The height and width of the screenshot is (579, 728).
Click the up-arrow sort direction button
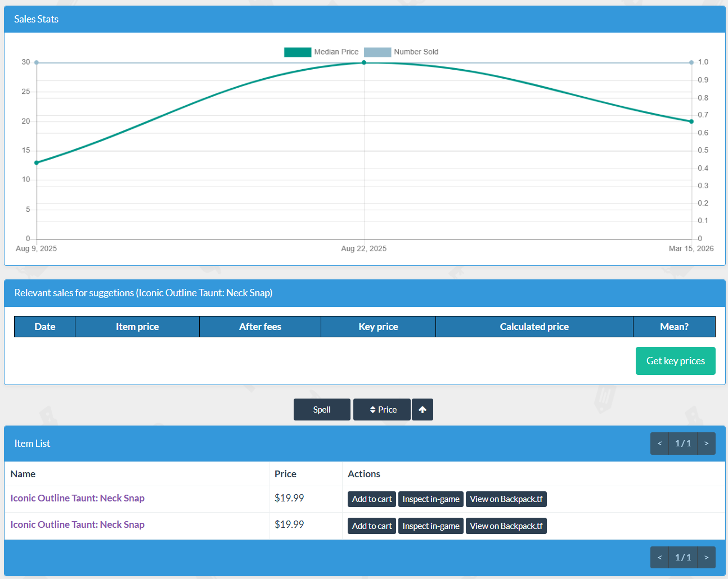(x=423, y=409)
